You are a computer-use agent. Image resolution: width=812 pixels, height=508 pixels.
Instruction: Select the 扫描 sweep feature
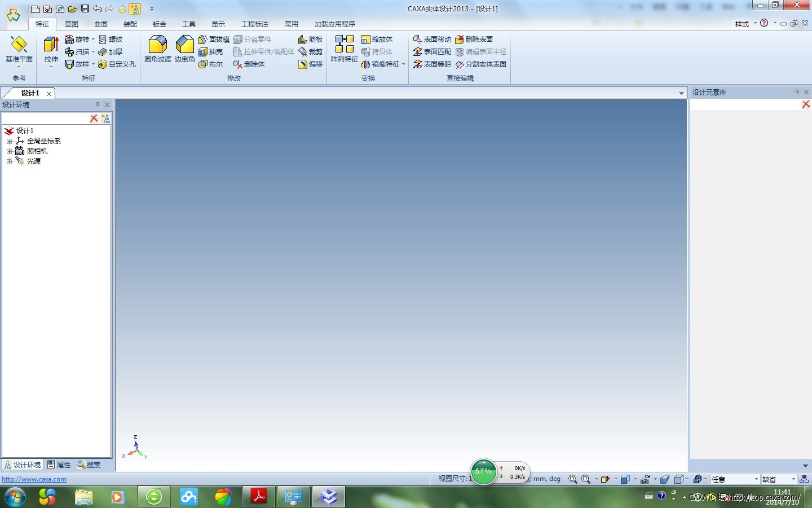pos(77,52)
